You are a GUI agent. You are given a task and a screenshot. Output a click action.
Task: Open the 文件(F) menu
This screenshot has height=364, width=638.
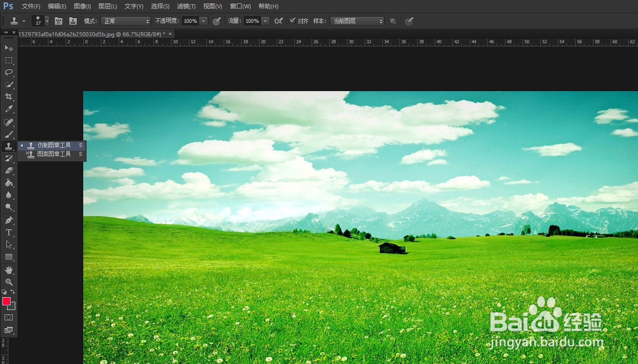point(31,7)
